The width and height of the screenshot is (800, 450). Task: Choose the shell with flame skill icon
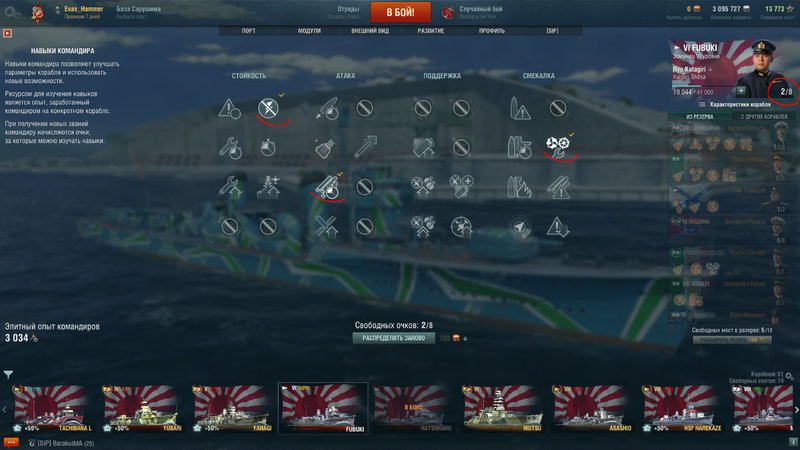(519, 187)
